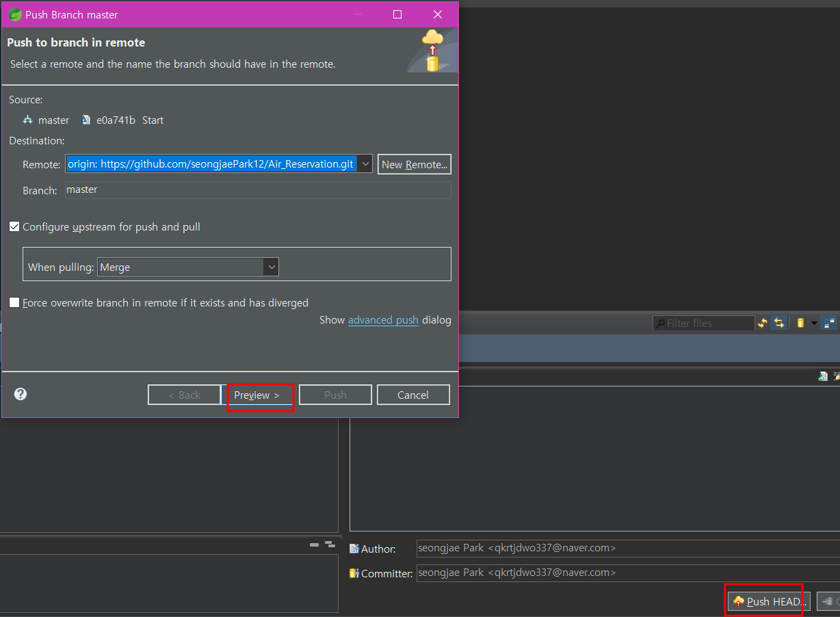840x617 pixels.
Task: Click the Spring icon in dialog title bar
Action: coord(15,14)
